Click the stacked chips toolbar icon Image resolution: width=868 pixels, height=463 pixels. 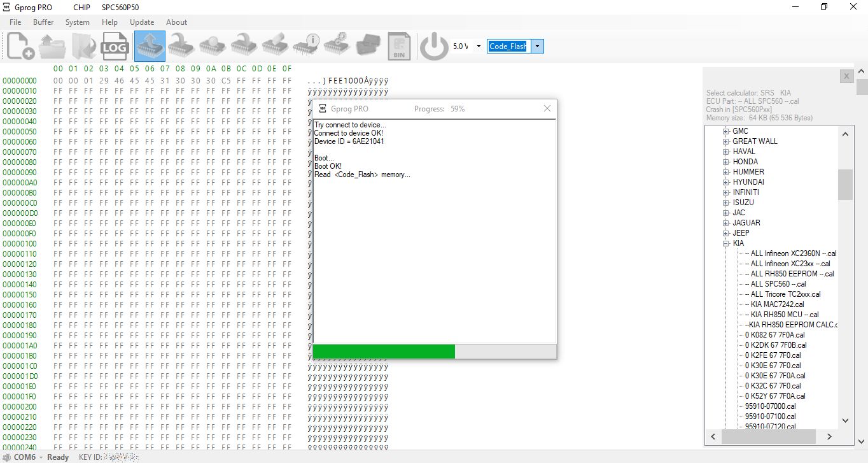pos(368,46)
